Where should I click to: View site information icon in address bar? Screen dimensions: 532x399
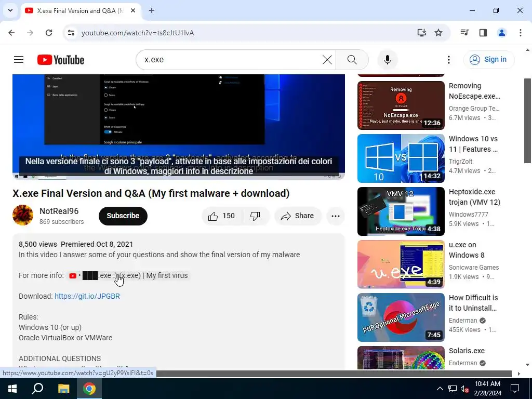pyautogui.click(x=71, y=33)
